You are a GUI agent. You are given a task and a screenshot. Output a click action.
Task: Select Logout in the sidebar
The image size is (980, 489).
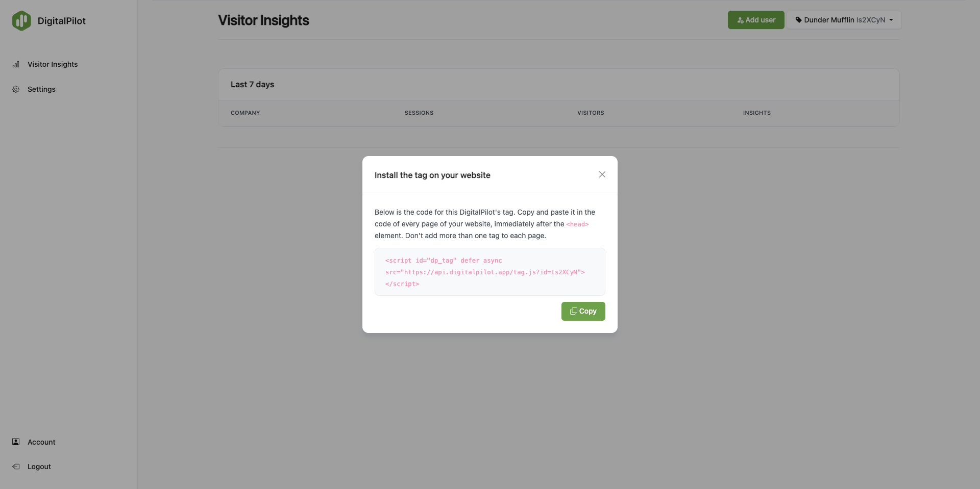(39, 467)
